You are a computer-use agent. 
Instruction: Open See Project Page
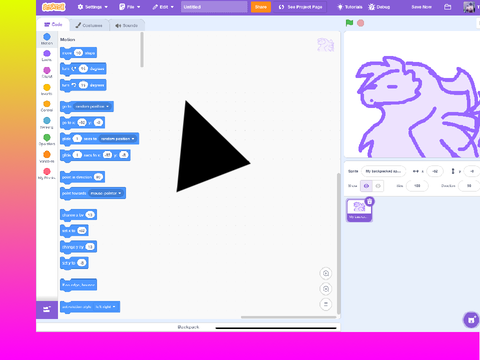pyautogui.click(x=301, y=7)
